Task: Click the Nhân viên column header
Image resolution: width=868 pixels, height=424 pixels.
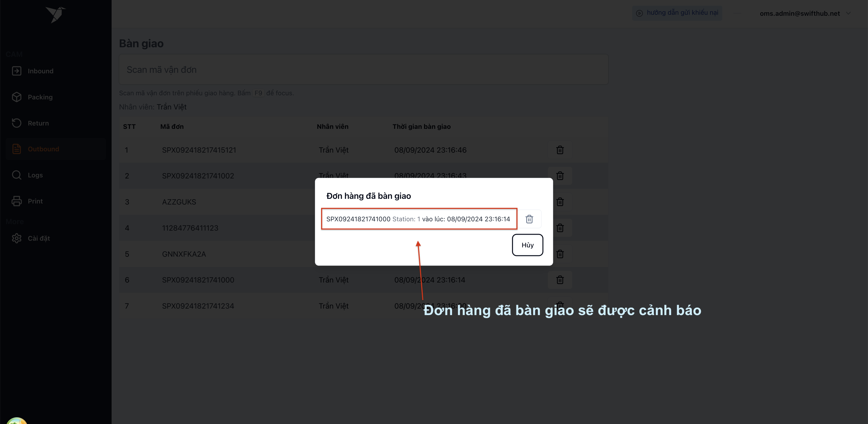Action: click(332, 127)
